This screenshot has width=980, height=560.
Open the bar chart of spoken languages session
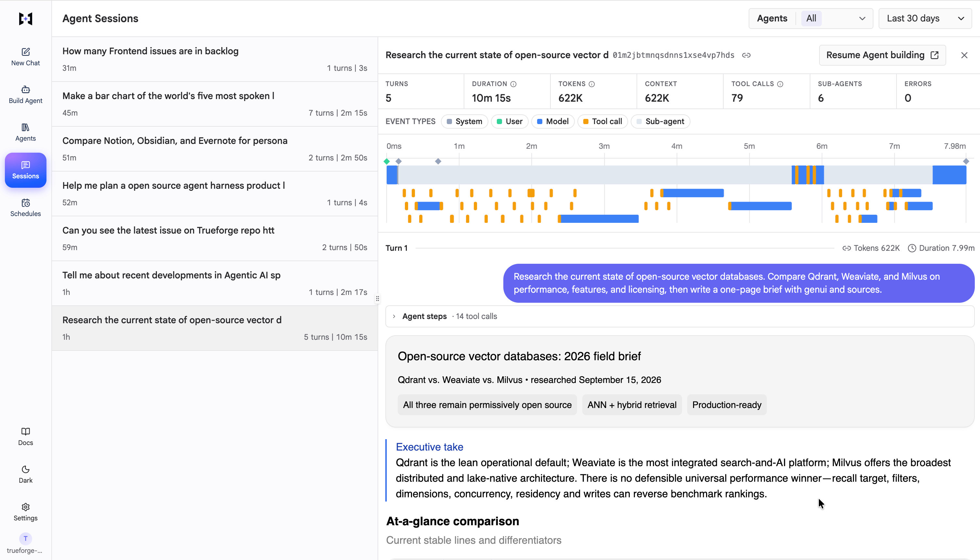pyautogui.click(x=214, y=104)
